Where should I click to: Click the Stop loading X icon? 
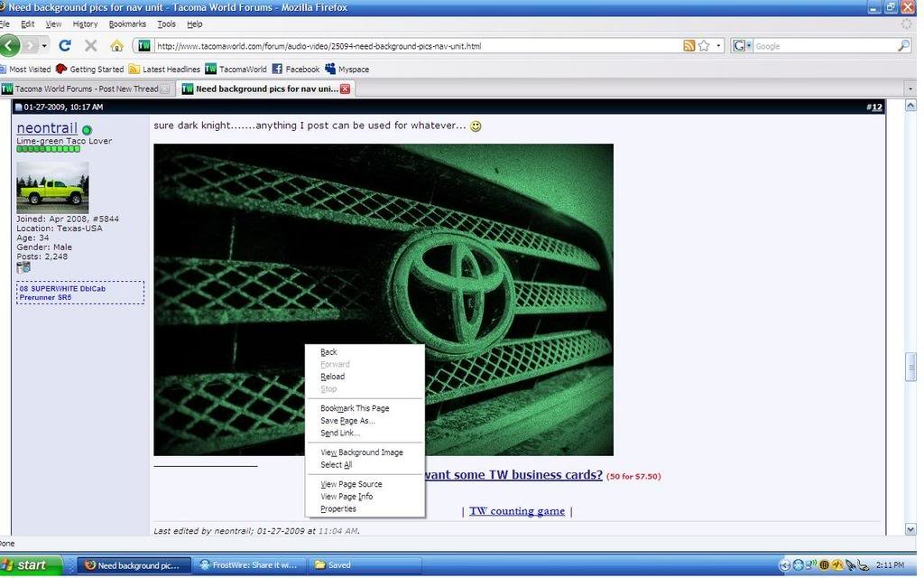pos(91,45)
